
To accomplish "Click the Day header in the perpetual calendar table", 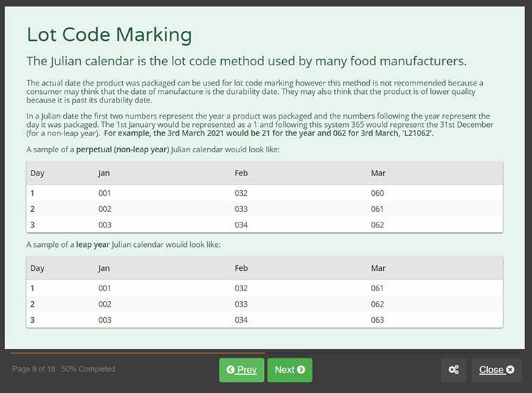I will pos(37,173).
